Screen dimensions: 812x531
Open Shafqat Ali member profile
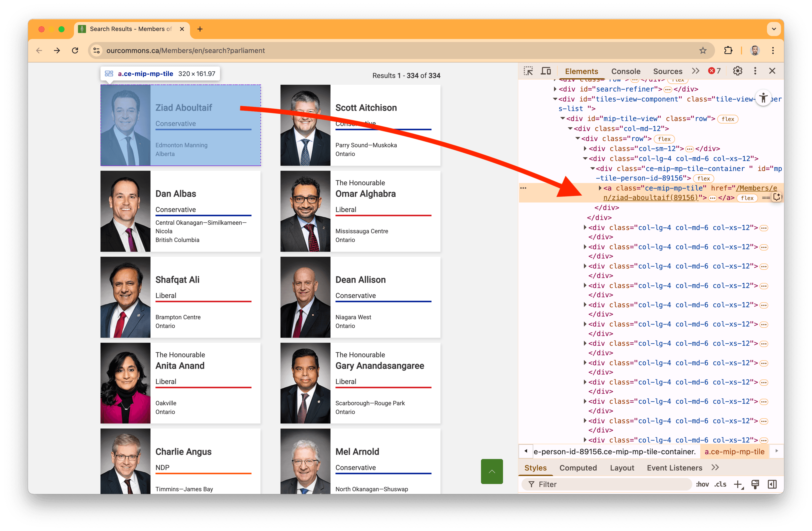click(x=180, y=297)
